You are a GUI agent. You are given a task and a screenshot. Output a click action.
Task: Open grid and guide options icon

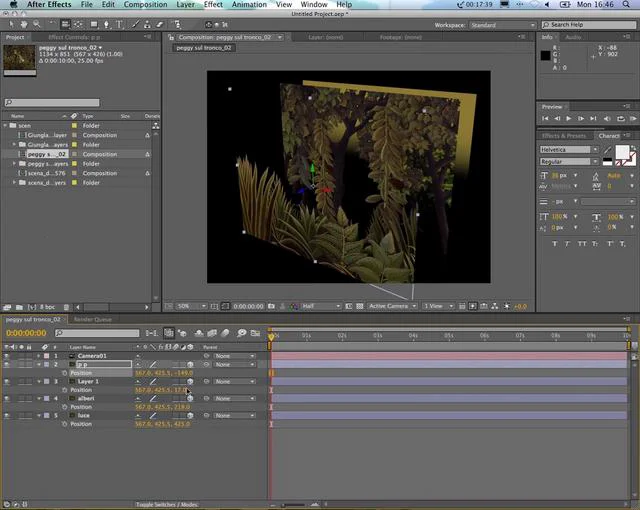pyautogui.click(x=214, y=306)
